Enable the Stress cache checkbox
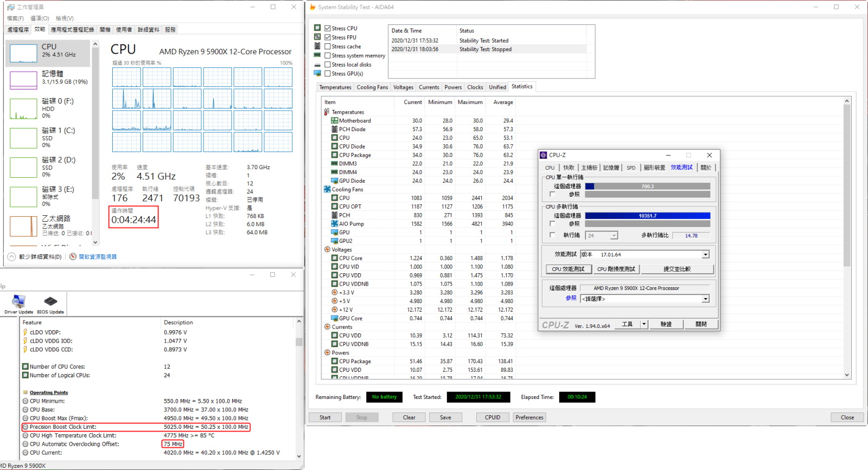 (x=328, y=47)
